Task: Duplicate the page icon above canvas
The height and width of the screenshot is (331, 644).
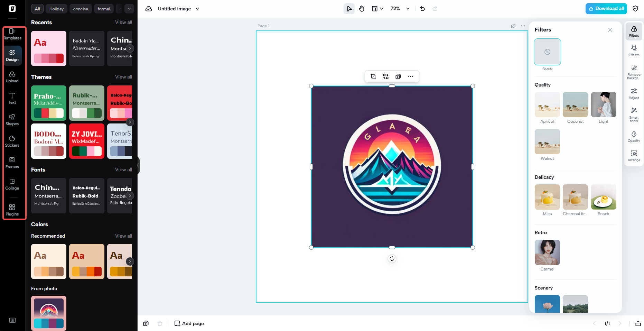Action: coord(513,26)
